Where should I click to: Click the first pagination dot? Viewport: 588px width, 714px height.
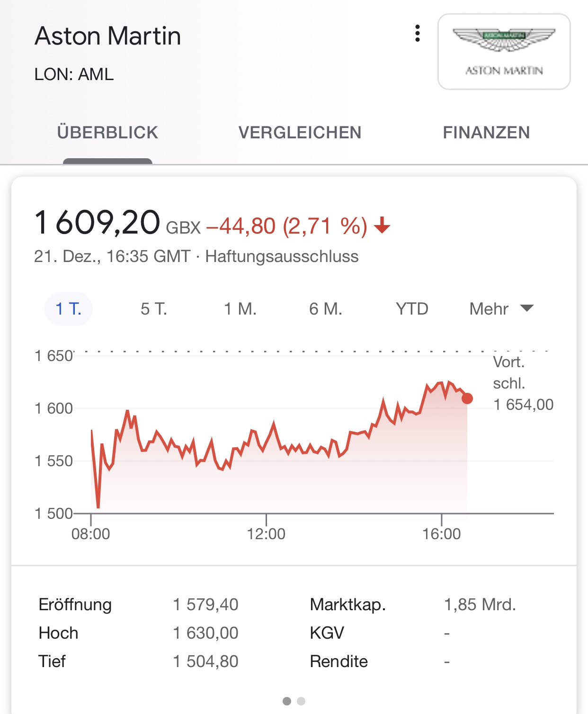(287, 701)
